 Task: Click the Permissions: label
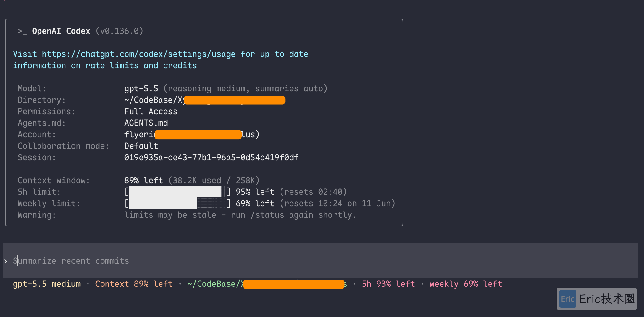click(47, 112)
